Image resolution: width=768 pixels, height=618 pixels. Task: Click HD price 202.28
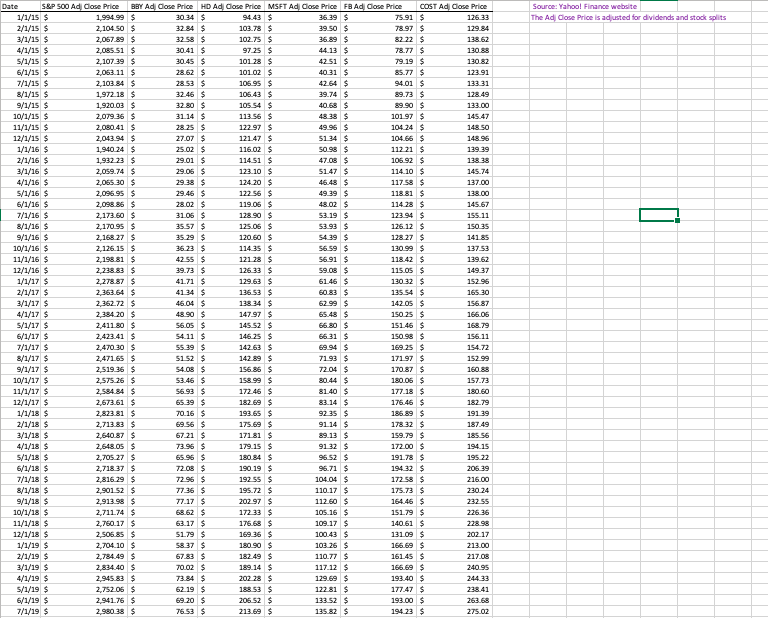click(231, 578)
